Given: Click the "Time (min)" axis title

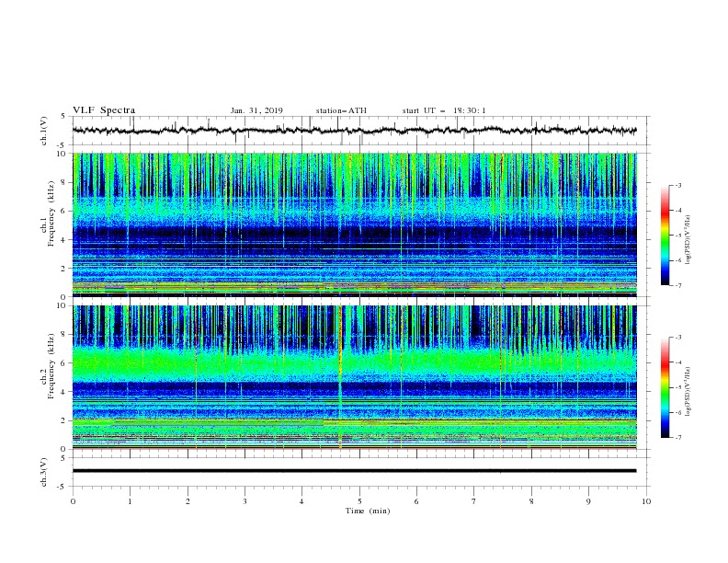Looking at the screenshot, I should pyautogui.click(x=368, y=511).
